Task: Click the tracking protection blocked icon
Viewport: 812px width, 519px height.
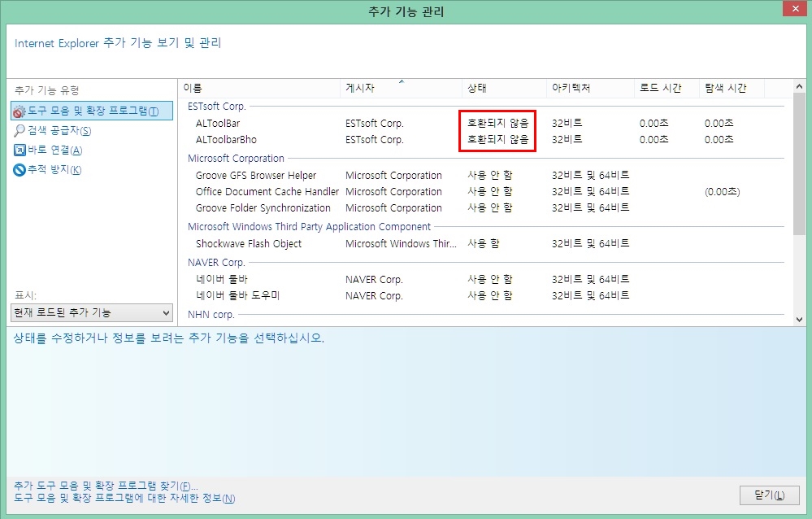Action: 20,170
